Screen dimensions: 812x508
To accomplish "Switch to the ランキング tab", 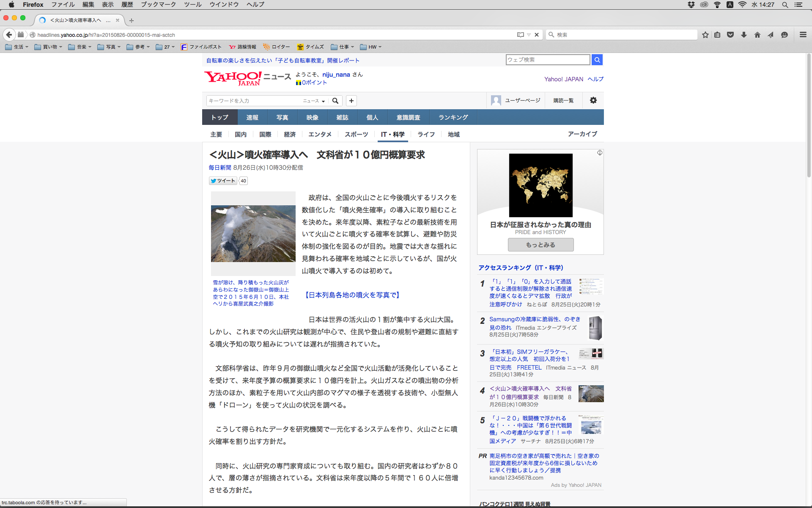I will pos(453,117).
